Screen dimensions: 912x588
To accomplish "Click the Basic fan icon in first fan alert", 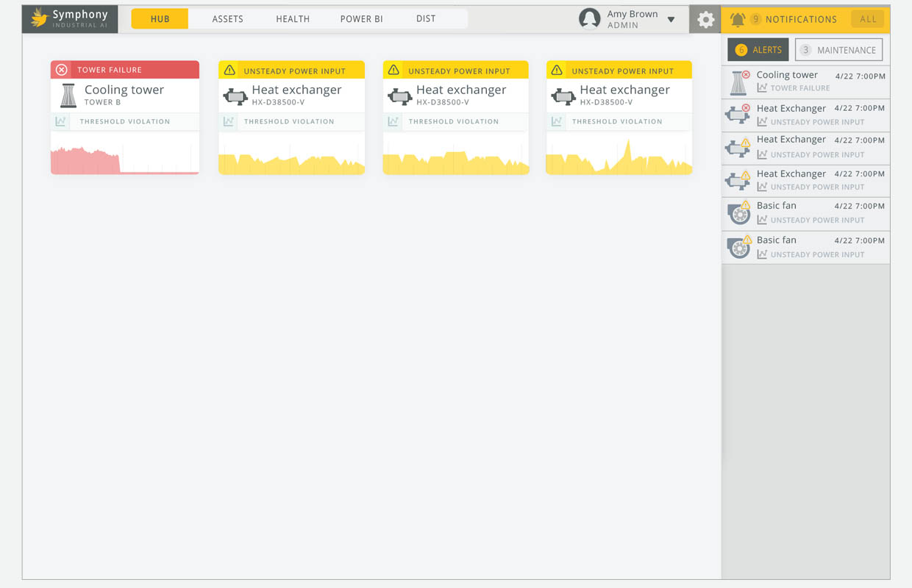I will tap(738, 212).
